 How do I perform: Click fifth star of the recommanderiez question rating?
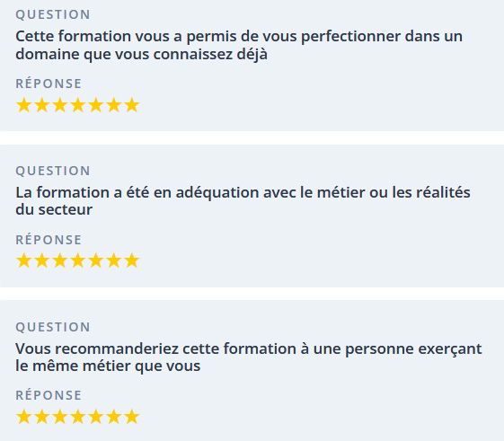point(96,417)
